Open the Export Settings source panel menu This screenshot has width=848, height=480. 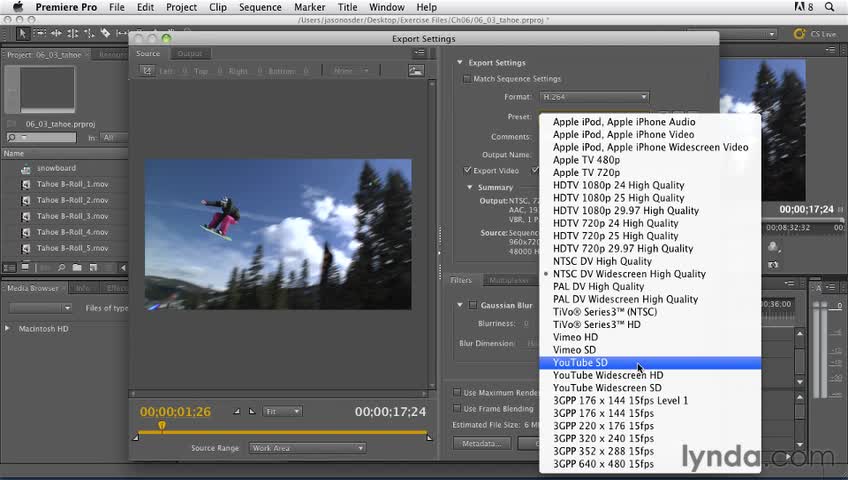tap(419, 52)
